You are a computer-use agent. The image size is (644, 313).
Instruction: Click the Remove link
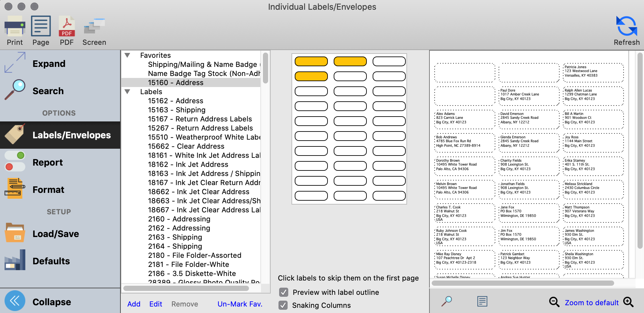pos(185,304)
